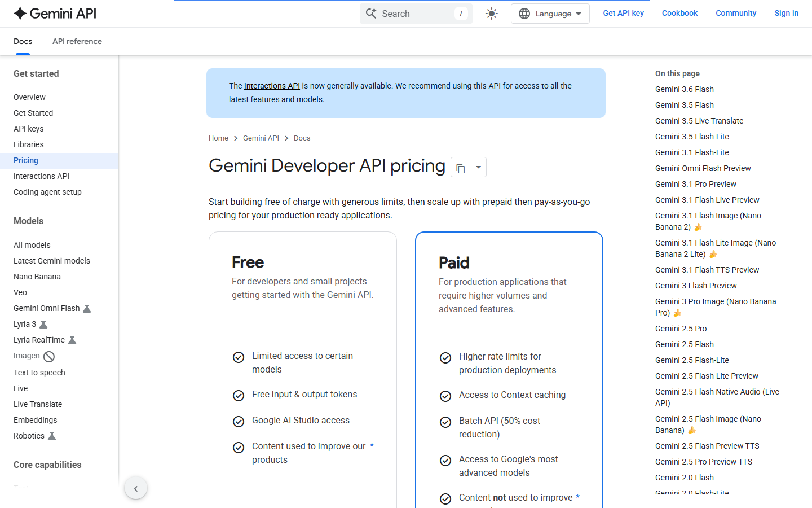Jump to Gemini 3.1 Flash Image (Nano Banana 2)
The image size is (812, 508).
tap(708, 221)
